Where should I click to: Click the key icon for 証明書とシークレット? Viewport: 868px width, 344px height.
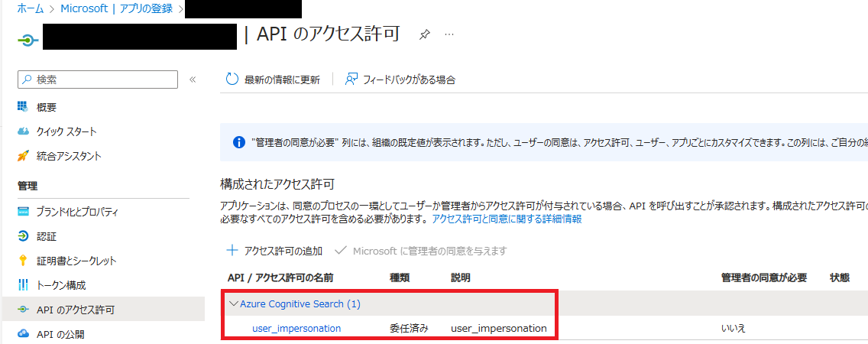click(23, 261)
